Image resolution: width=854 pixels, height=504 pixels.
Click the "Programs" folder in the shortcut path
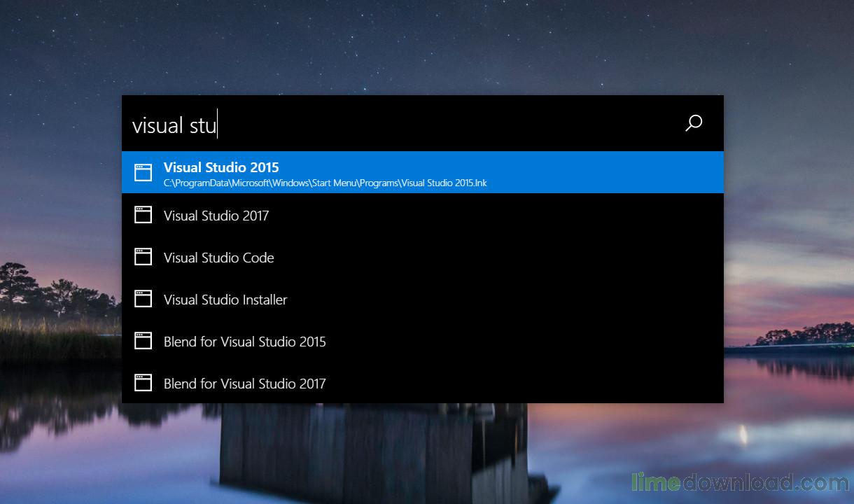[379, 183]
